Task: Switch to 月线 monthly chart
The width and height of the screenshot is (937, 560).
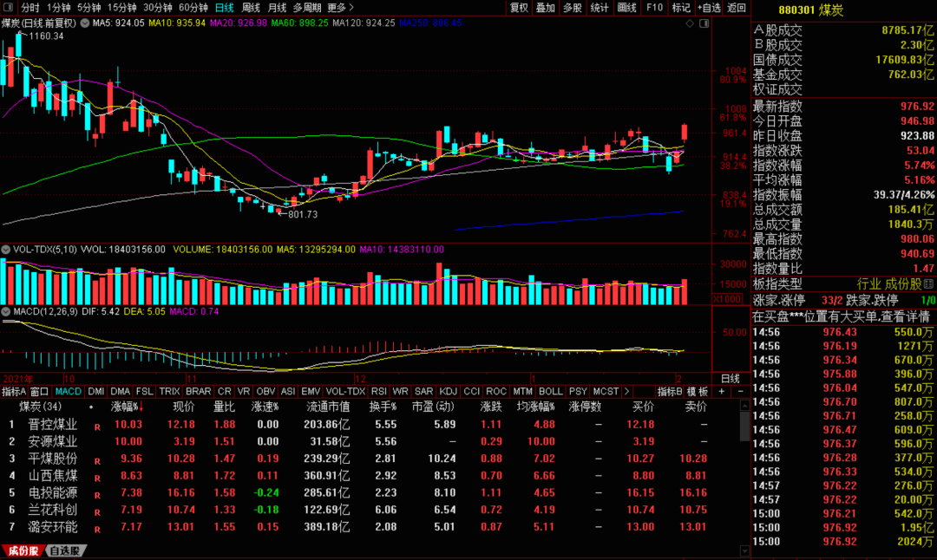Action: pos(277,8)
